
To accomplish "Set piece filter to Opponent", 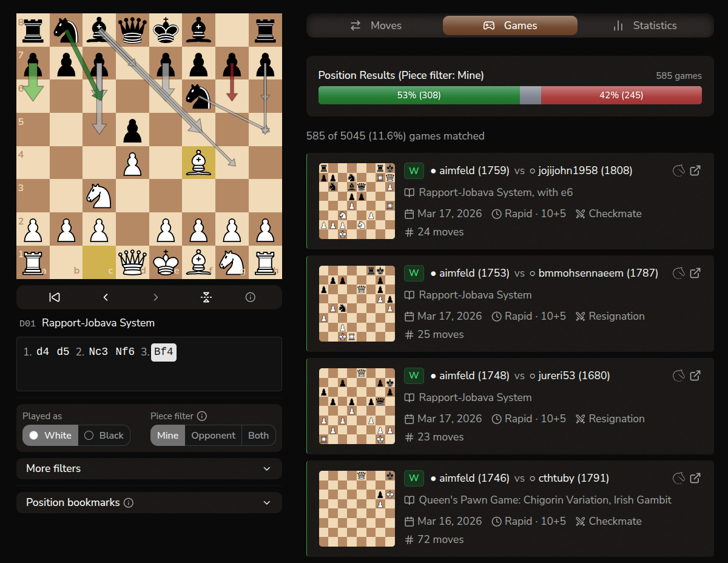I will point(213,435).
